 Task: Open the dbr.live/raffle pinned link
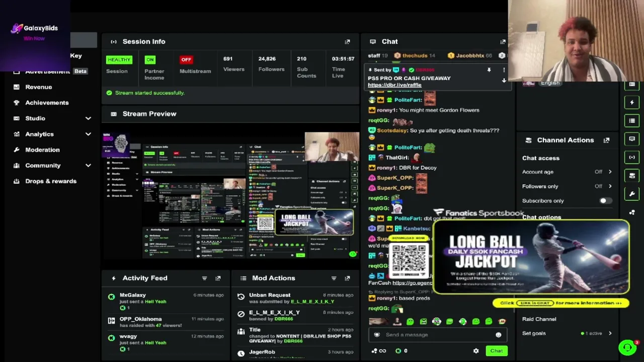(x=394, y=85)
